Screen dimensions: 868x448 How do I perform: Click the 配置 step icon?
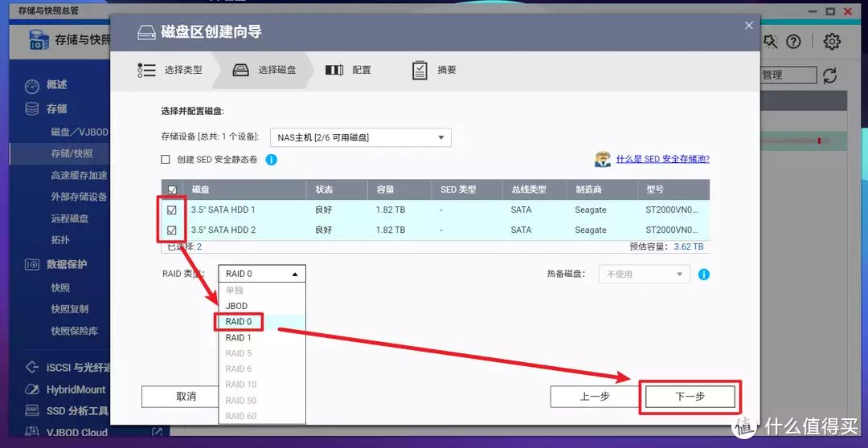tap(334, 70)
